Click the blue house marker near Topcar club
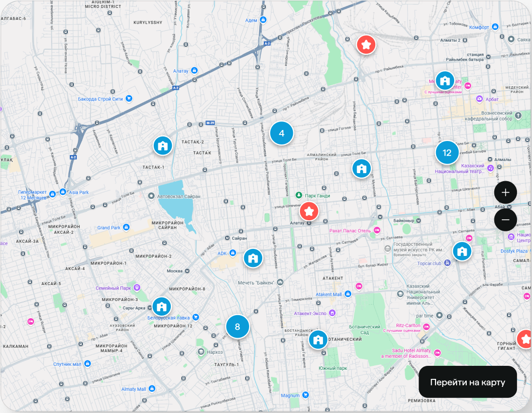Image resolution: width=532 pixels, height=413 pixels. pos(462,251)
